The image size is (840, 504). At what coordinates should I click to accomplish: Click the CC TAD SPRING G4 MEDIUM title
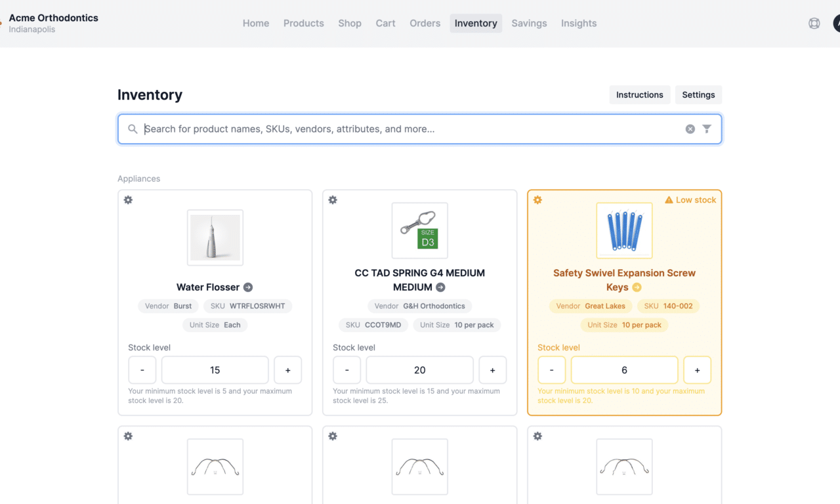420,280
